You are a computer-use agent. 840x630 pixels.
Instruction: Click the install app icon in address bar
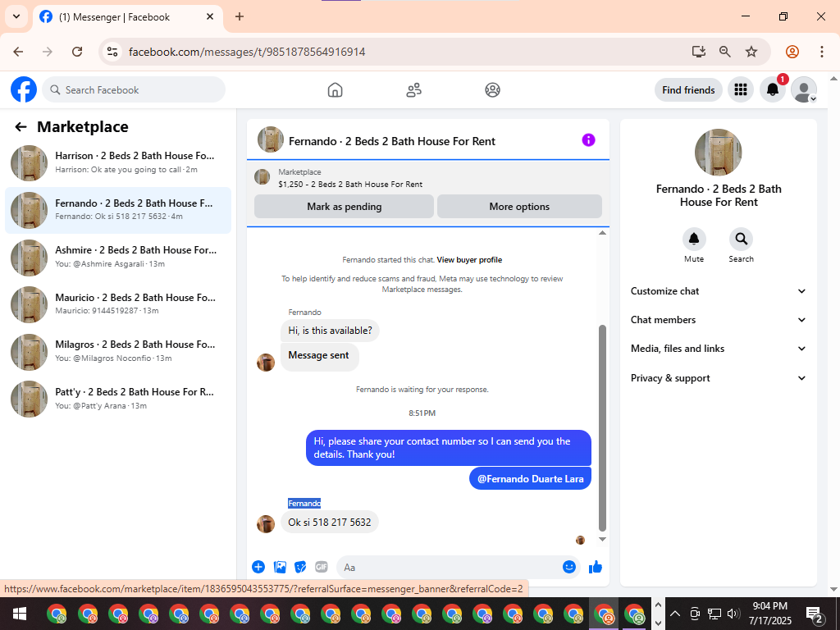coord(698,52)
